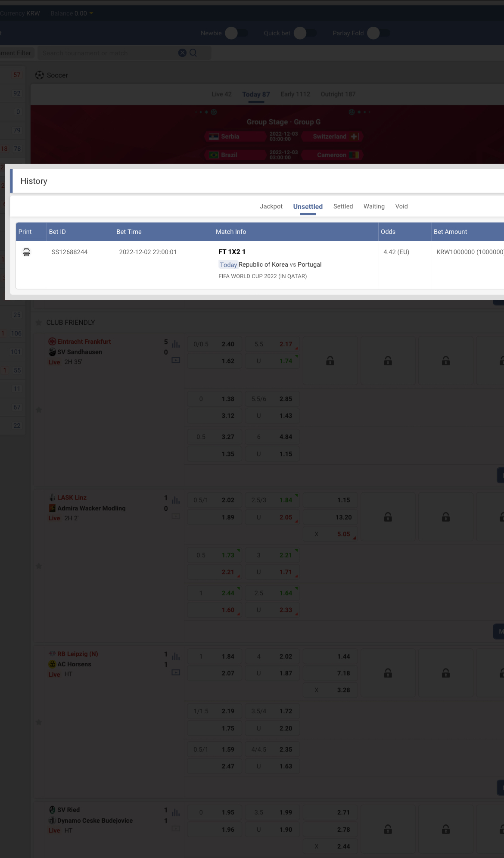Image resolution: width=504 pixels, height=858 pixels.
Task: Switch to Void tab in History
Action: pyautogui.click(x=401, y=206)
